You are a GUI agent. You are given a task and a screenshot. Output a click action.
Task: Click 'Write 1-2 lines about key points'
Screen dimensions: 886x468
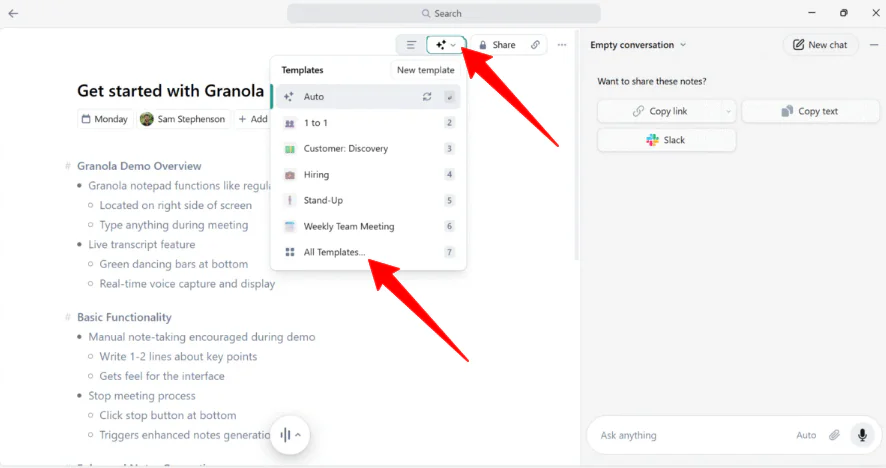point(178,357)
